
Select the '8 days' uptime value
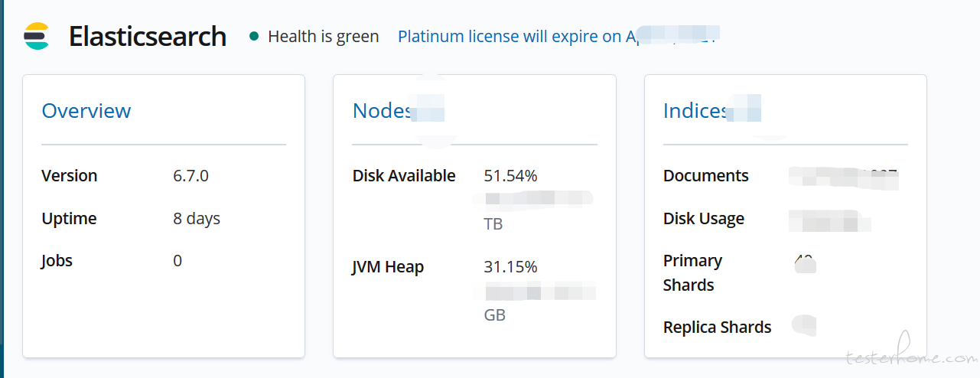click(x=197, y=219)
